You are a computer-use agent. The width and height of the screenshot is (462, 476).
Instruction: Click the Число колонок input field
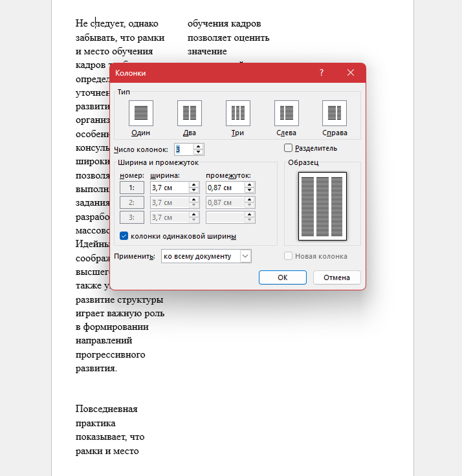point(184,149)
